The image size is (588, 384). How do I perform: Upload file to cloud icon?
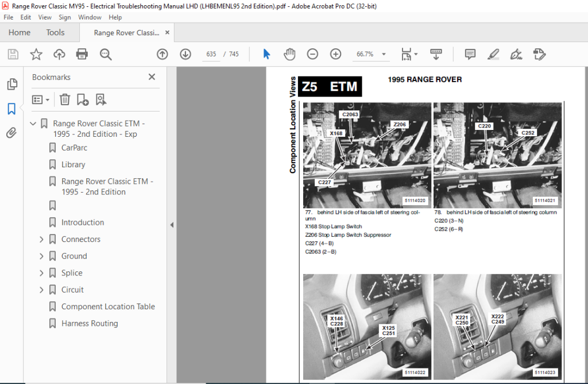click(x=59, y=54)
